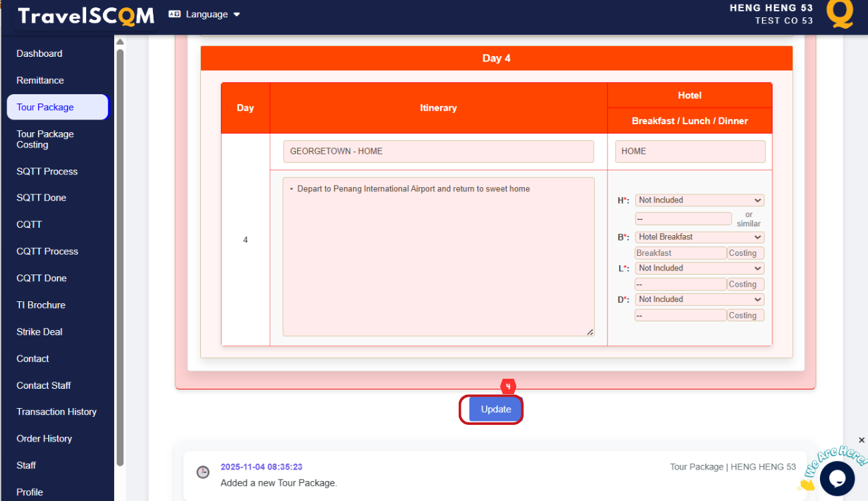The width and height of the screenshot is (868, 501).
Task: Close the We Are Here chat widget
Action: point(861,440)
